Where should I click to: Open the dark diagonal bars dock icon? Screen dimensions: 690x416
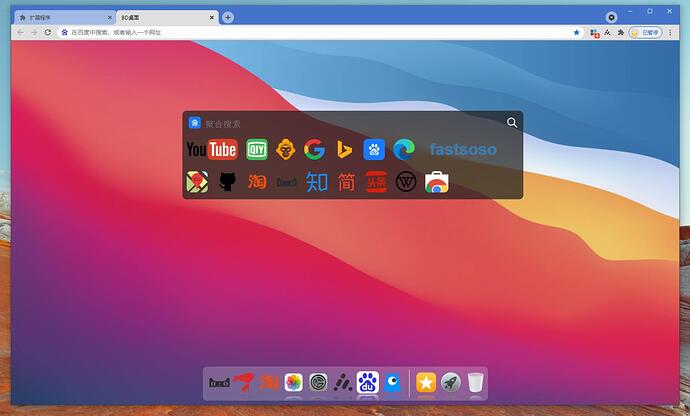343,383
